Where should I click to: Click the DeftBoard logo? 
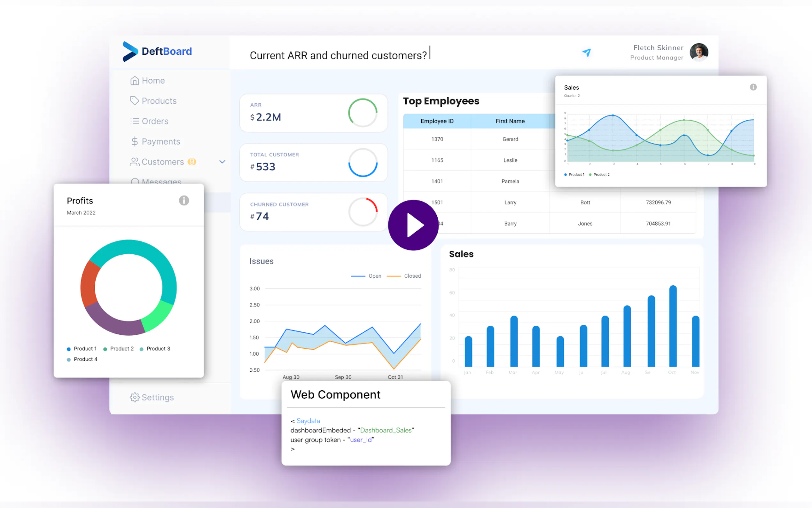[157, 52]
